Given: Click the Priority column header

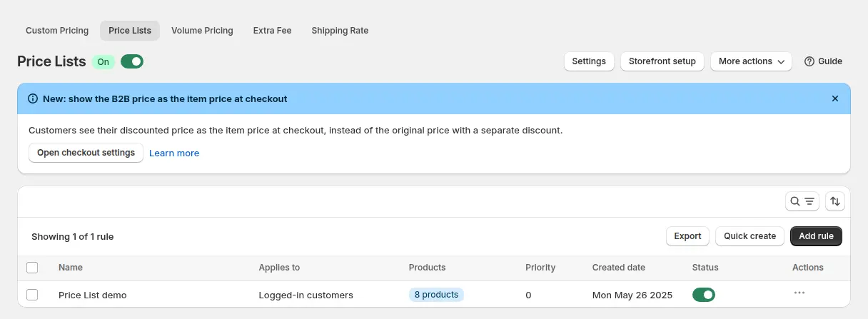Looking at the screenshot, I should (x=540, y=268).
